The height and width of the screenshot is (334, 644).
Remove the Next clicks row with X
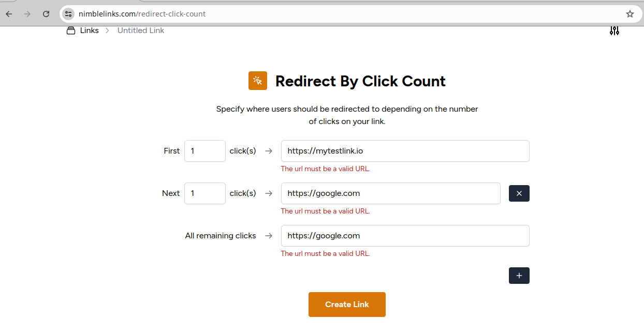[x=519, y=193]
